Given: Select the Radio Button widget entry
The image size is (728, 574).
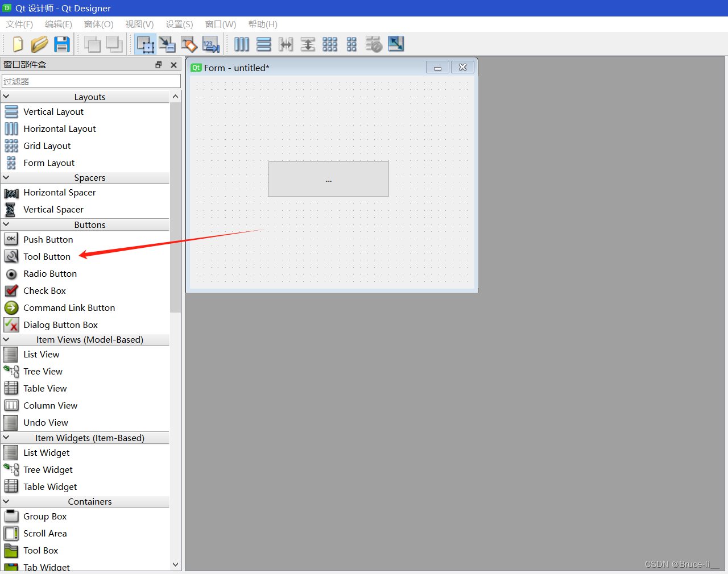Looking at the screenshot, I should [x=51, y=273].
